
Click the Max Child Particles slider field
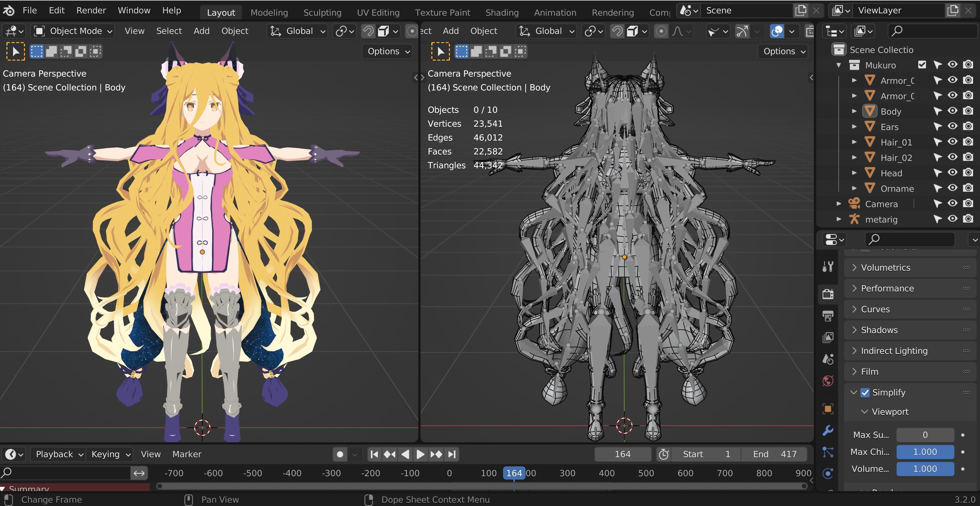(925, 452)
